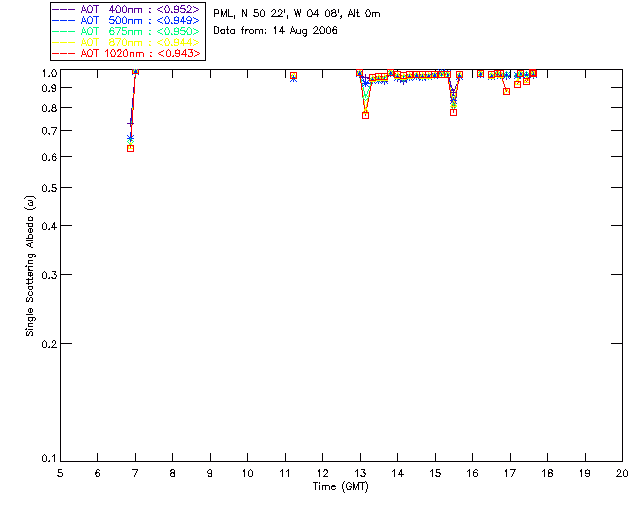The width and height of the screenshot is (640, 512).
Task: Click x-axis tick label 17
Action: point(510,473)
